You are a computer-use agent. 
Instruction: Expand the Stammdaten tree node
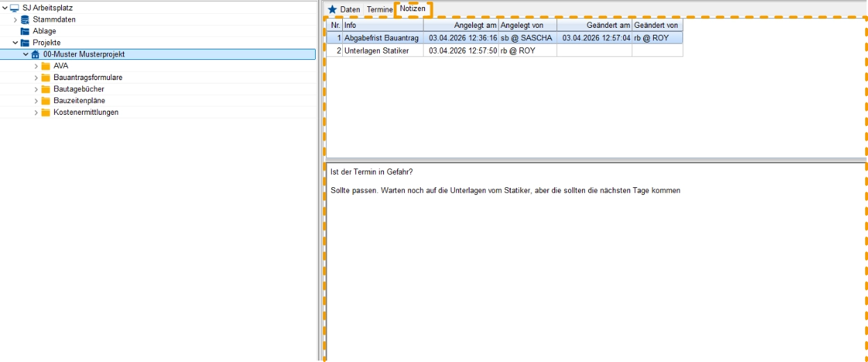pos(15,19)
